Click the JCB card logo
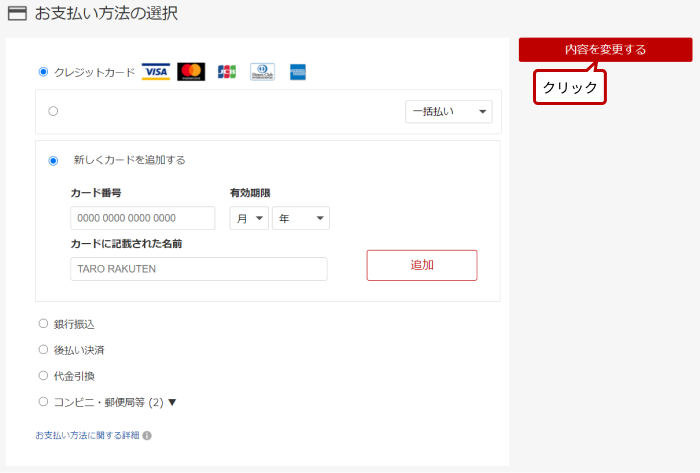 pyautogui.click(x=227, y=72)
